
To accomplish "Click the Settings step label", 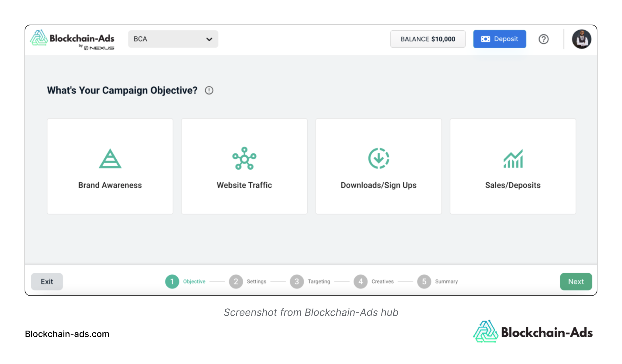I will click(257, 281).
